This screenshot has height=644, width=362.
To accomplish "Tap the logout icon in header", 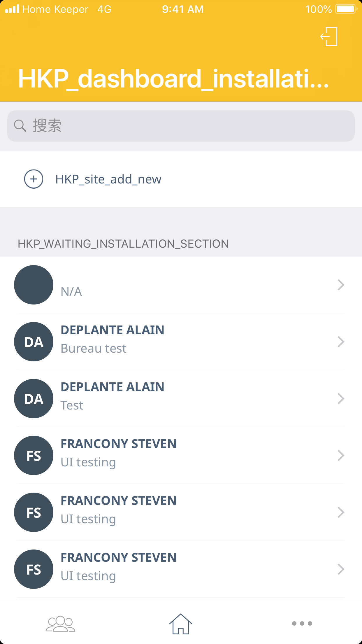I will [329, 36].
